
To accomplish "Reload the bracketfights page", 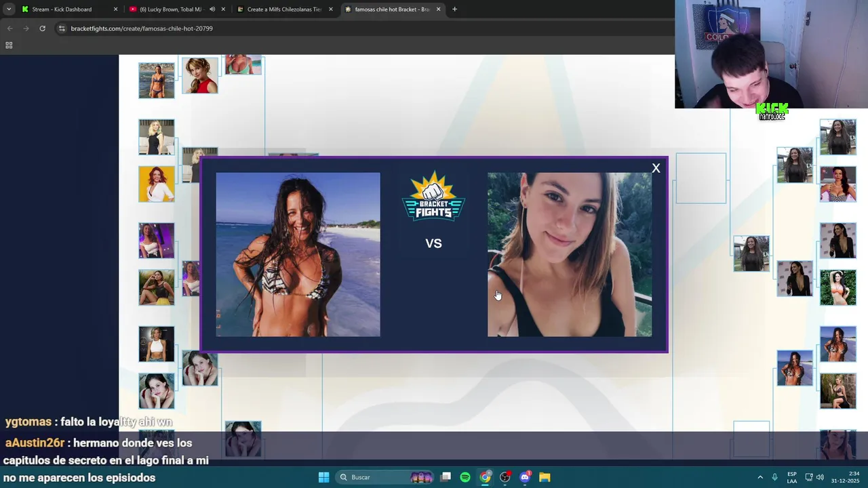I will [42, 28].
